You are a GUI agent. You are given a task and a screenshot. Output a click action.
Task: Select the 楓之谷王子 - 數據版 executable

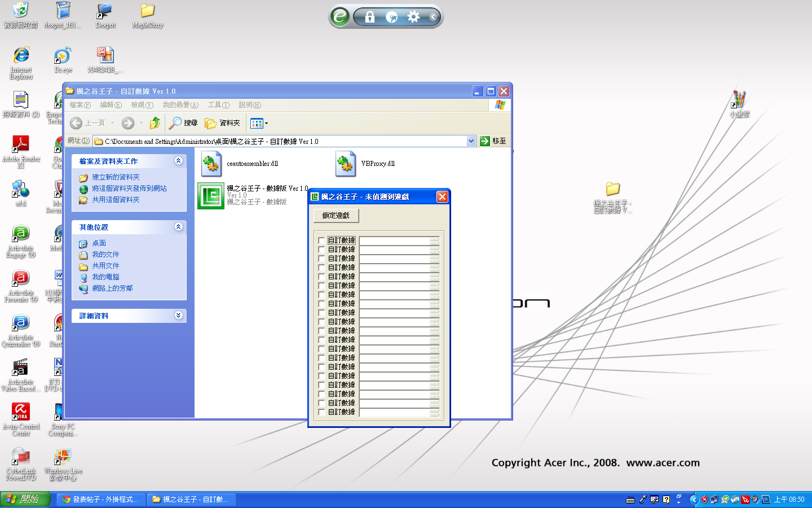click(253, 195)
